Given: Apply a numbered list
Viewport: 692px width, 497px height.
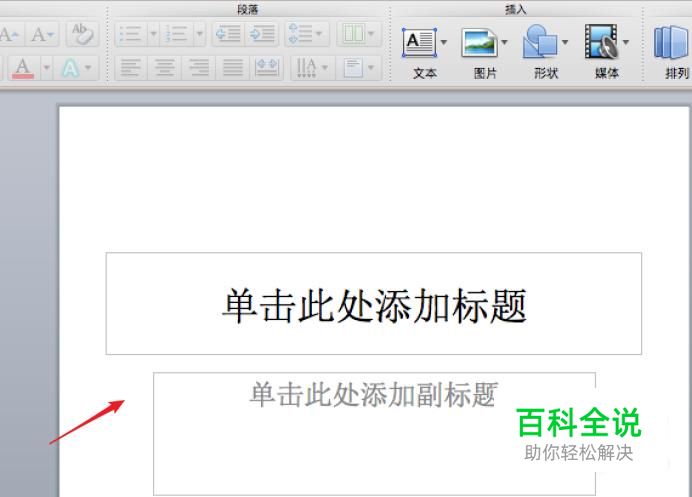Looking at the screenshot, I should click(176, 34).
